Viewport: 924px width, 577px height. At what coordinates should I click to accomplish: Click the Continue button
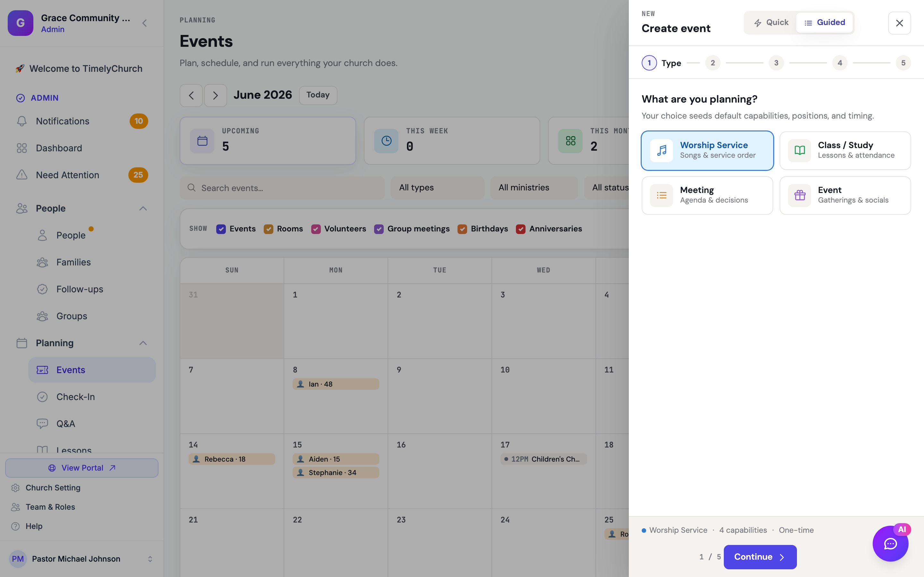(760, 557)
